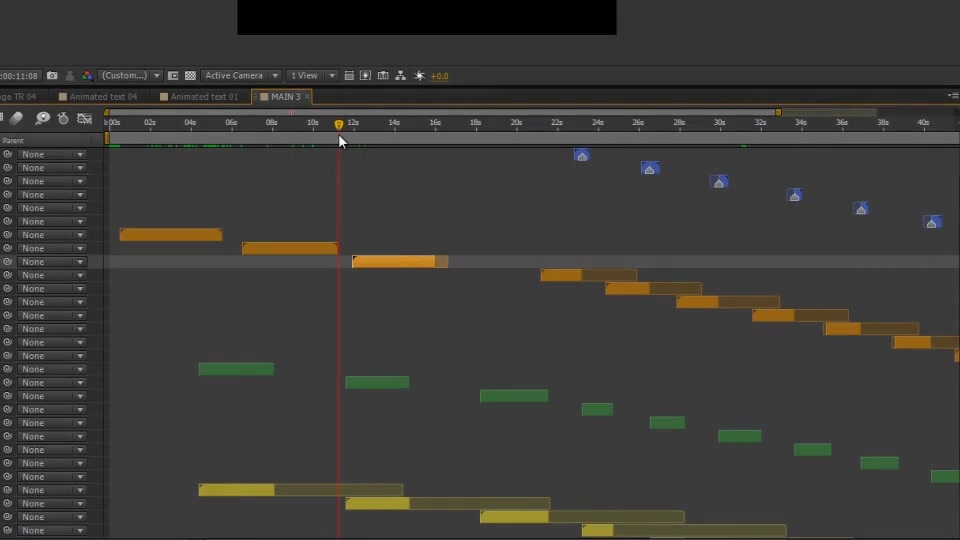Open the 1 View layout dropdown
Viewport: 960px width, 540px height.
tap(312, 75)
